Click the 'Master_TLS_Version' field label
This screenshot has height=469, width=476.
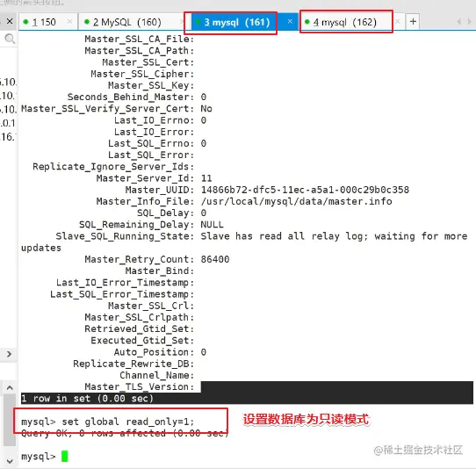point(139,386)
